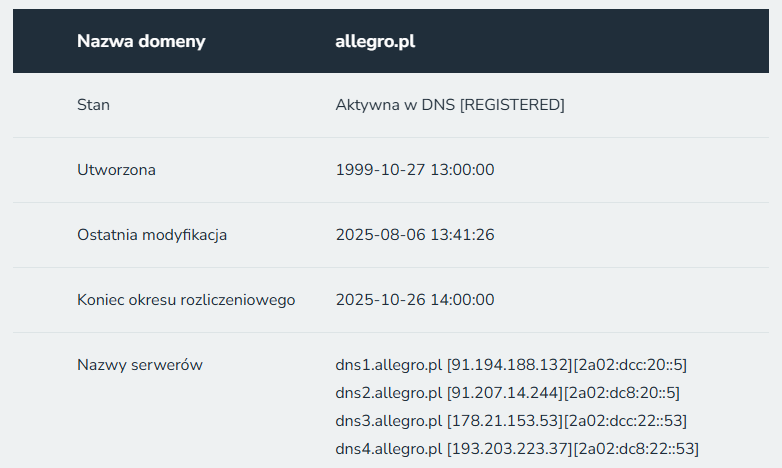Click the creation date 1999-10-27 13:00:00
782x468 pixels.
click(x=415, y=170)
